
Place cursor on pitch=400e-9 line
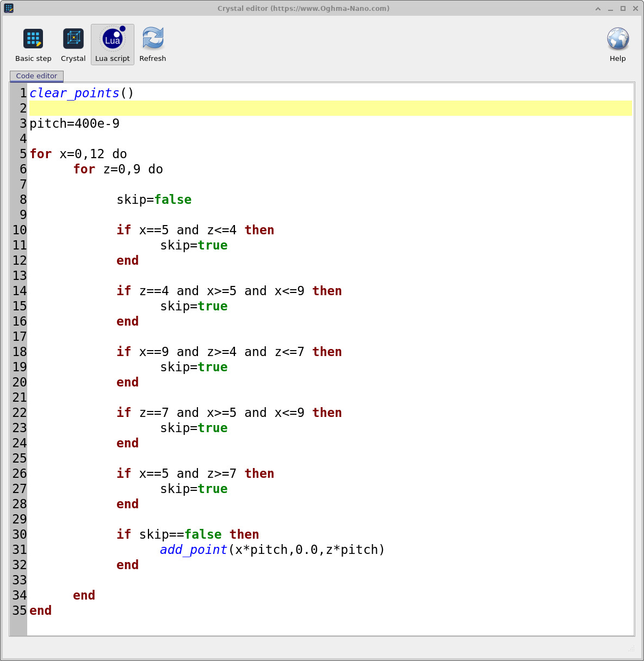tap(75, 123)
